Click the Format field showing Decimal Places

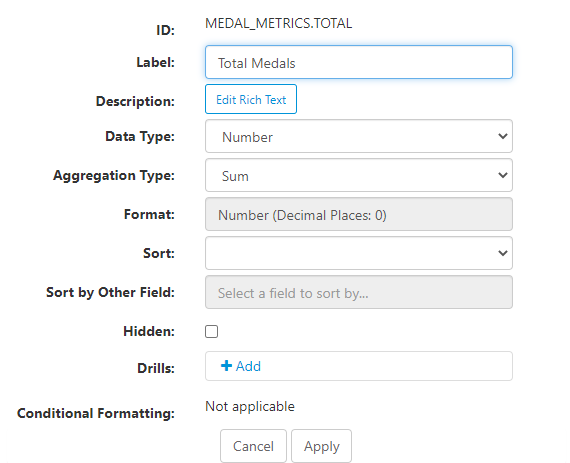359,214
